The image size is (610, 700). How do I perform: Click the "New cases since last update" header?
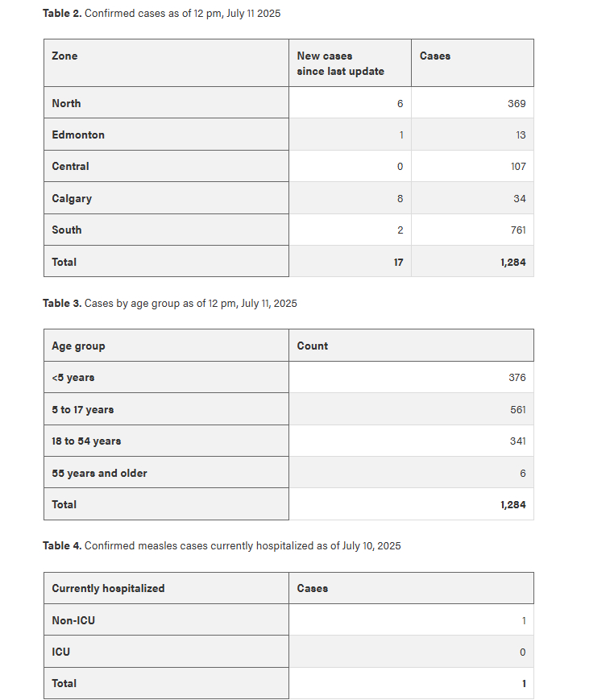coord(340,64)
